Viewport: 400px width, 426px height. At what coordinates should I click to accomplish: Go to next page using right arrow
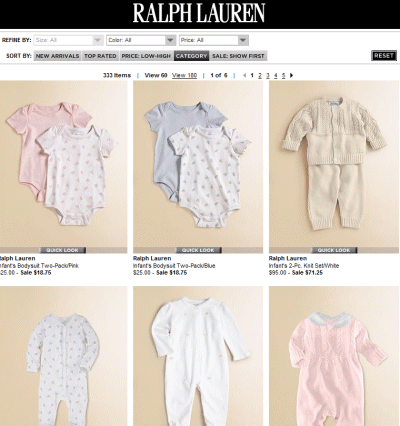[x=291, y=75]
